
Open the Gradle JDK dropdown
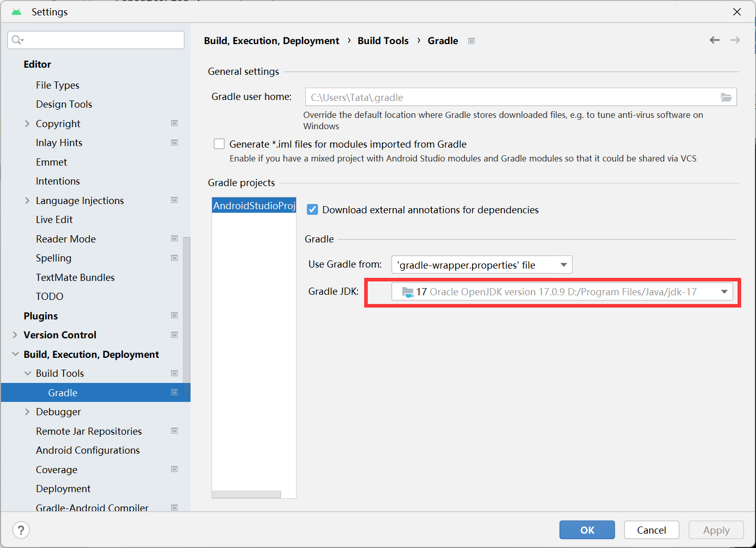(562, 292)
